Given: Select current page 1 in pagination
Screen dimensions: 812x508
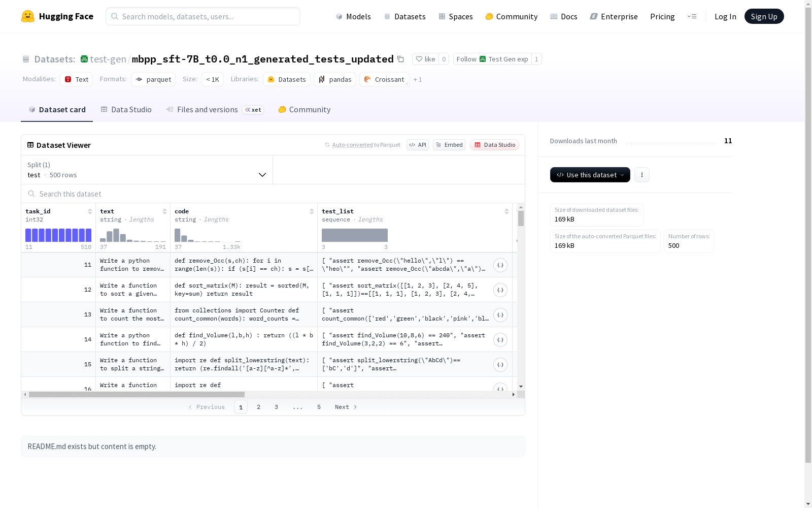Looking at the screenshot, I should [241, 407].
